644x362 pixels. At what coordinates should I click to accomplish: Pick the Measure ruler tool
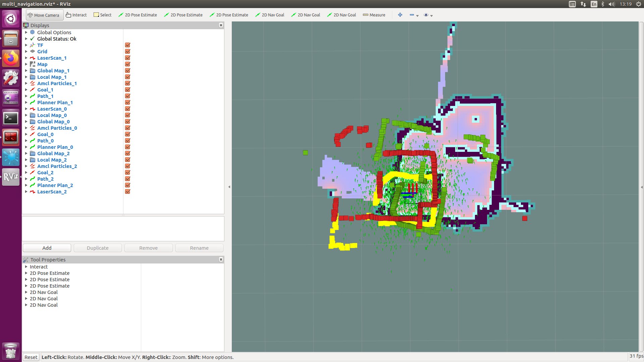point(374,15)
